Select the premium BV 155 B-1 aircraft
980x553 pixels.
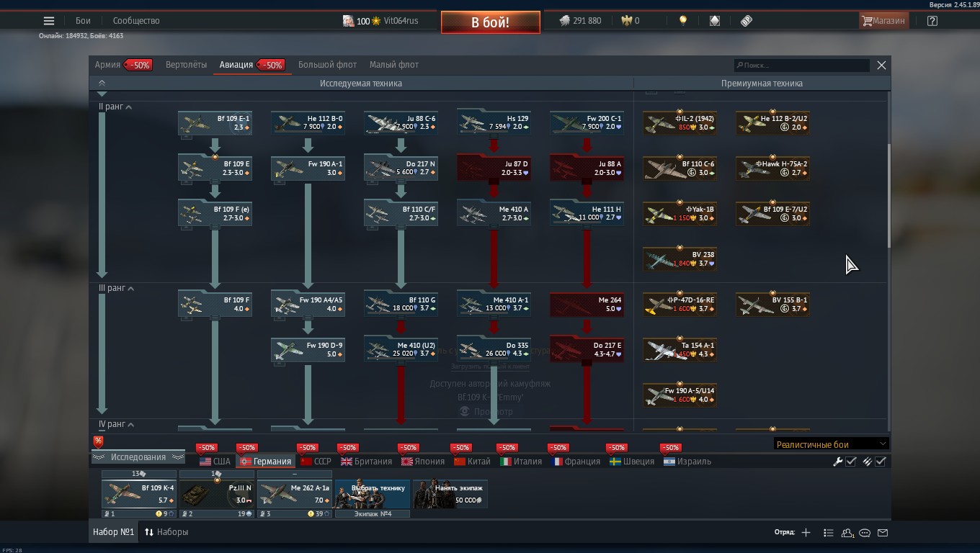[772, 305]
